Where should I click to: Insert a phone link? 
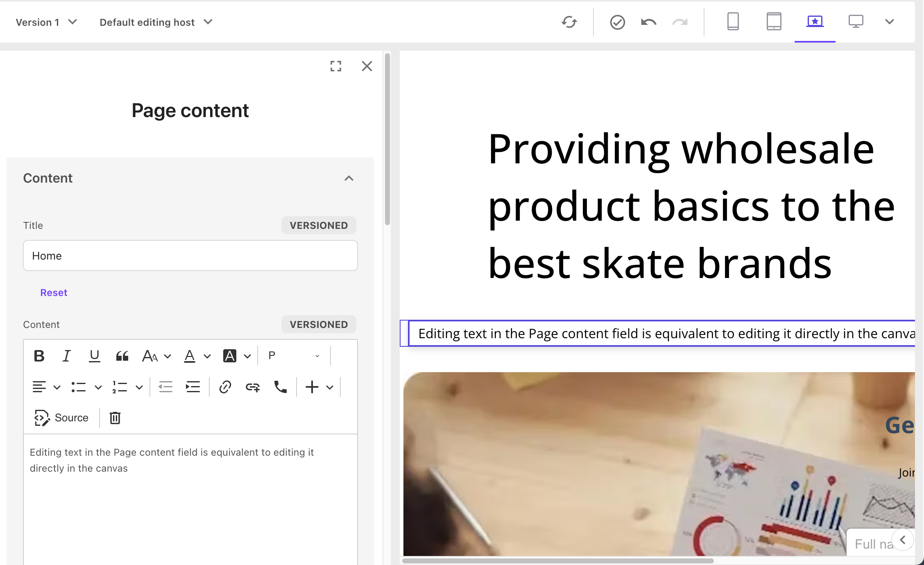[x=281, y=387]
